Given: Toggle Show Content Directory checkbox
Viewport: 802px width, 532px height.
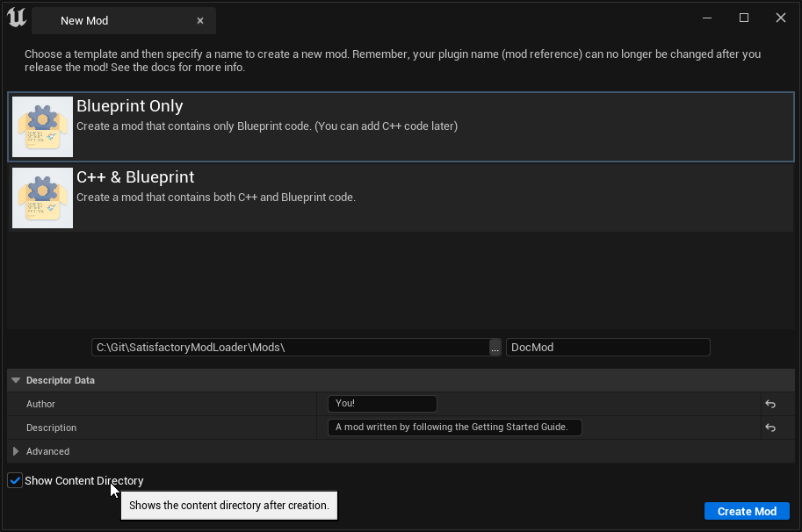Looking at the screenshot, I should (x=15, y=480).
